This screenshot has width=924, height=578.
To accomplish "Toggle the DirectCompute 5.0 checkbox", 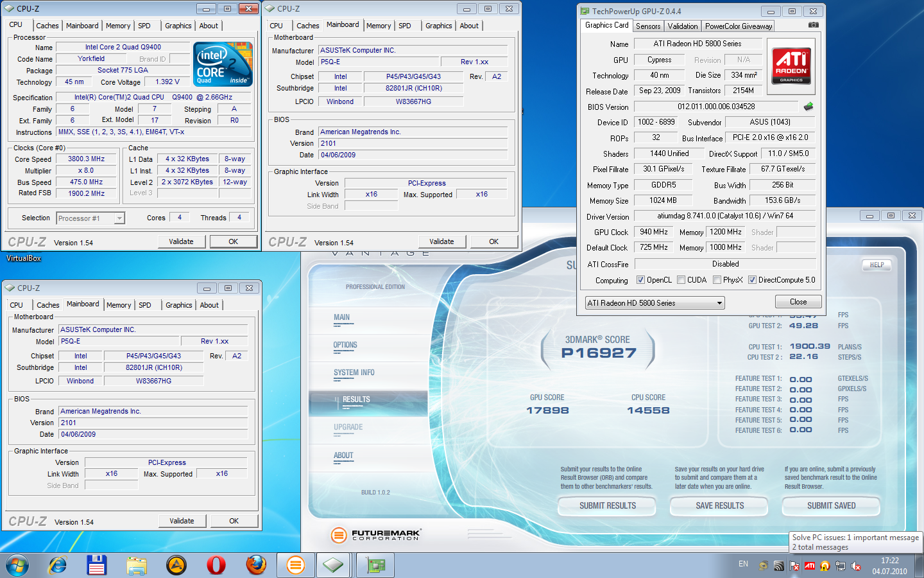I will coord(752,280).
